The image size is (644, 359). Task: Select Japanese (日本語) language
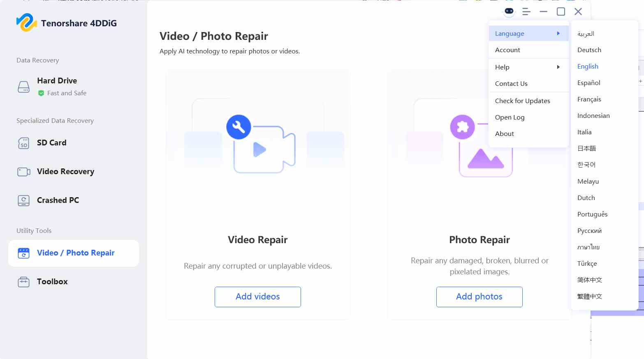coord(586,148)
